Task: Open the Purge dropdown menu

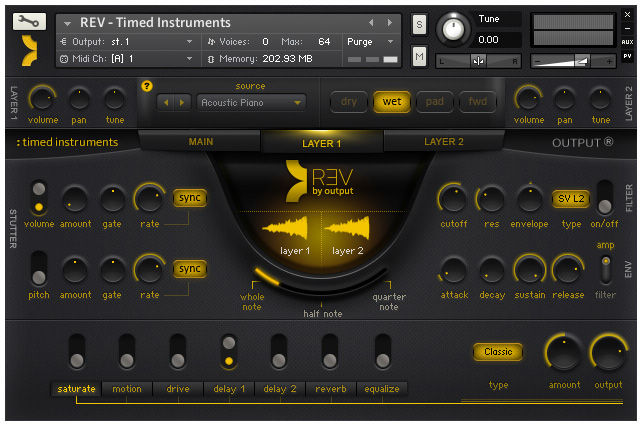Action: 371,42
